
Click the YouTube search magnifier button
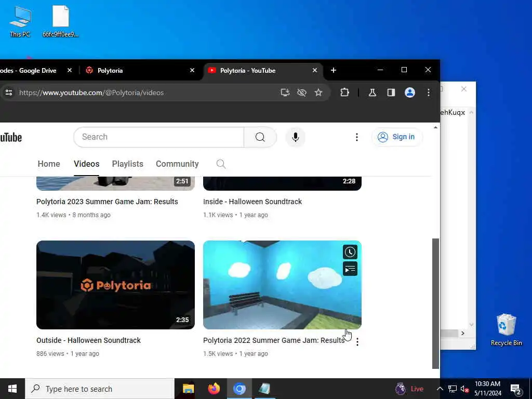coord(260,137)
